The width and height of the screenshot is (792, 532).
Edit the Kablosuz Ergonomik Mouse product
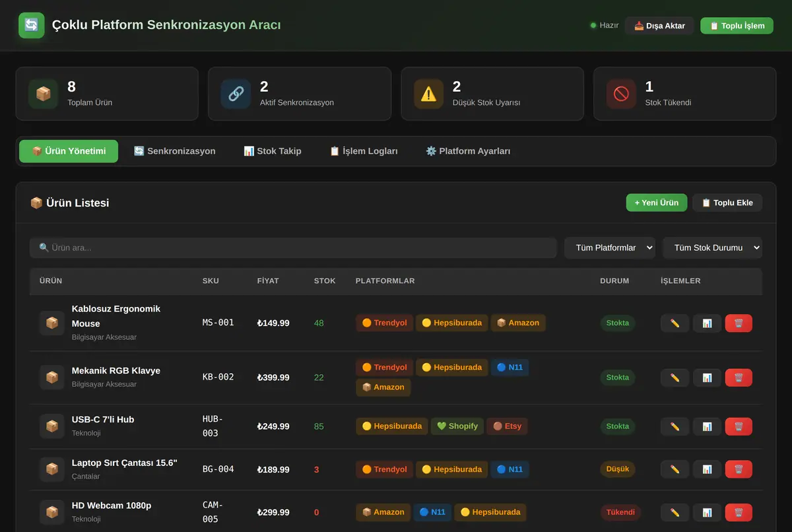click(x=675, y=323)
